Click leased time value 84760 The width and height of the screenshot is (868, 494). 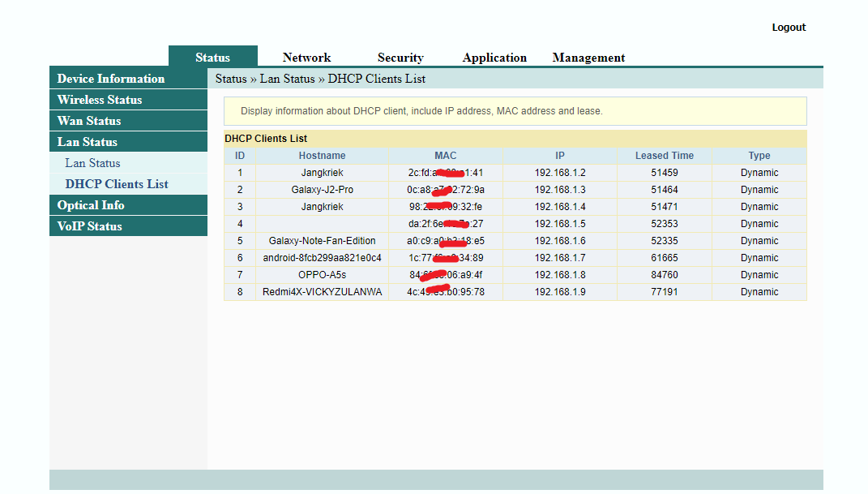tap(665, 275)
